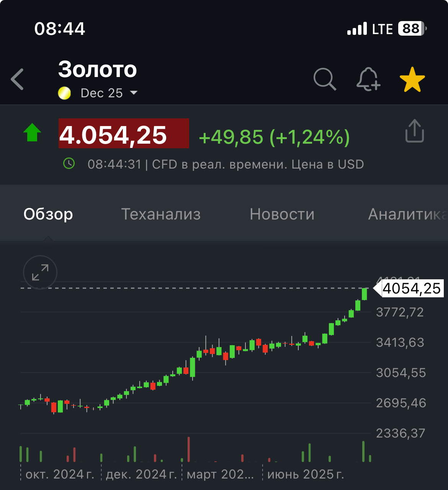448x490 pixels.
Task: Tap the yellow gold commodity icon
Action: [64, 93]
